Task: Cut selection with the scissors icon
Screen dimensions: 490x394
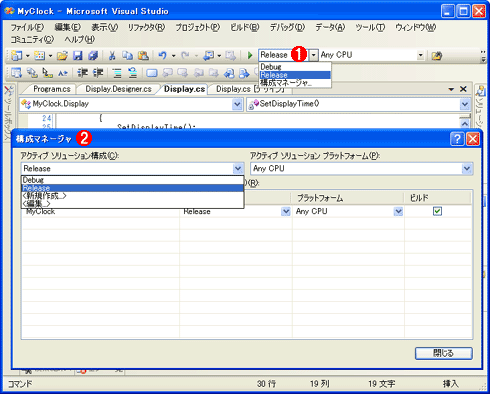Action: tap(112, 55)
